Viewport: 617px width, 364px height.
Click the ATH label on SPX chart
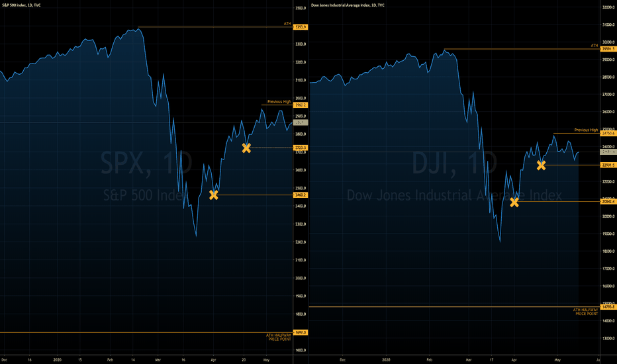[x=287, y=24]
